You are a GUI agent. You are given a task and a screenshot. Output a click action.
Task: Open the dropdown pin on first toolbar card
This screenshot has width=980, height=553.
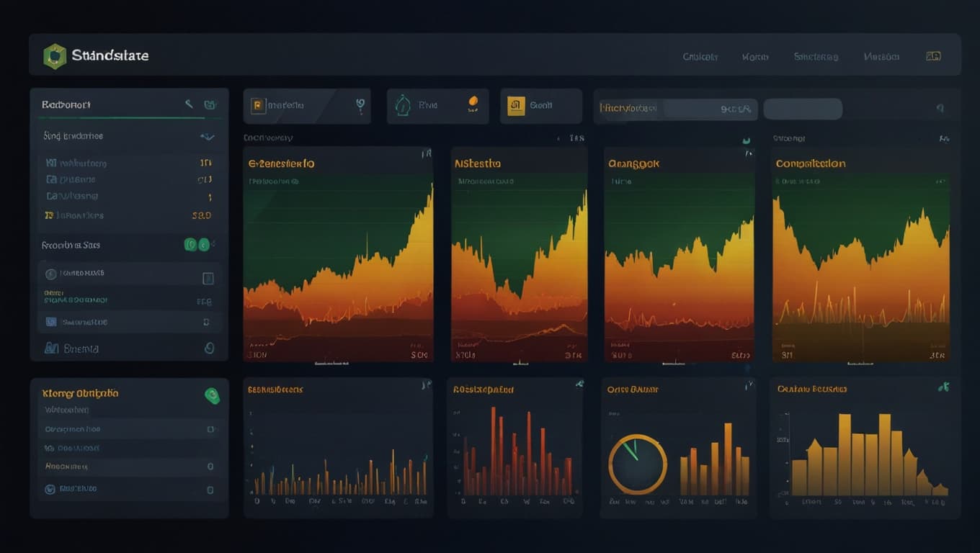point(360,106)
